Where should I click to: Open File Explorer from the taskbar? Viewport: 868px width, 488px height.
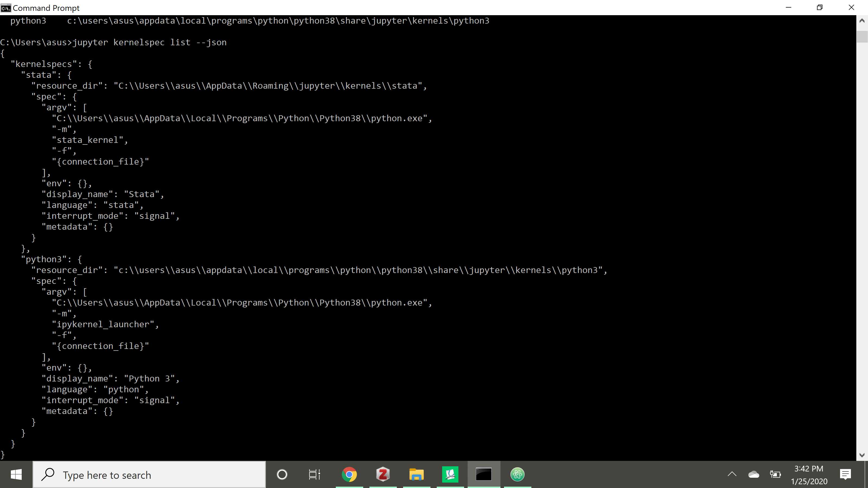coord(416,475)
